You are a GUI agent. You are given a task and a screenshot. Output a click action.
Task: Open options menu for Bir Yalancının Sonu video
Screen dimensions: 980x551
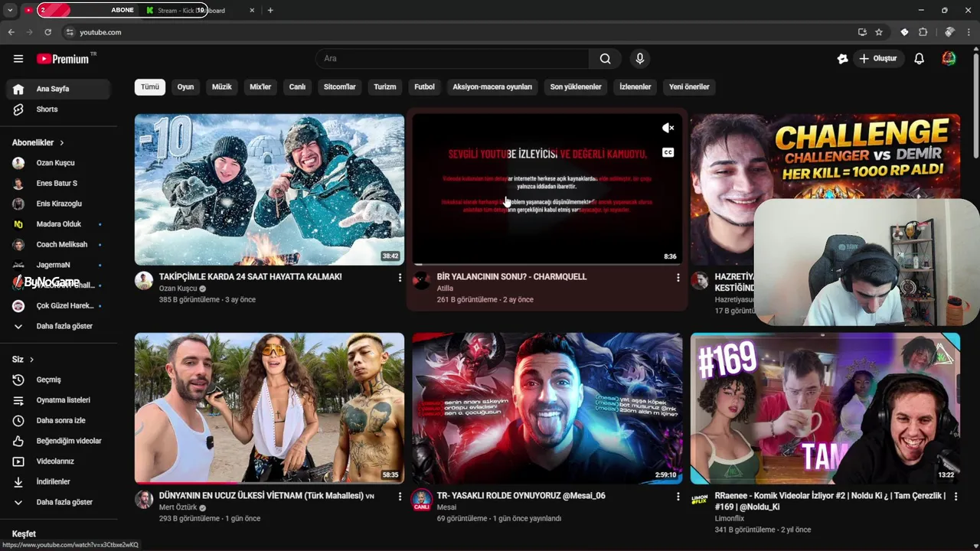[678, 278]
